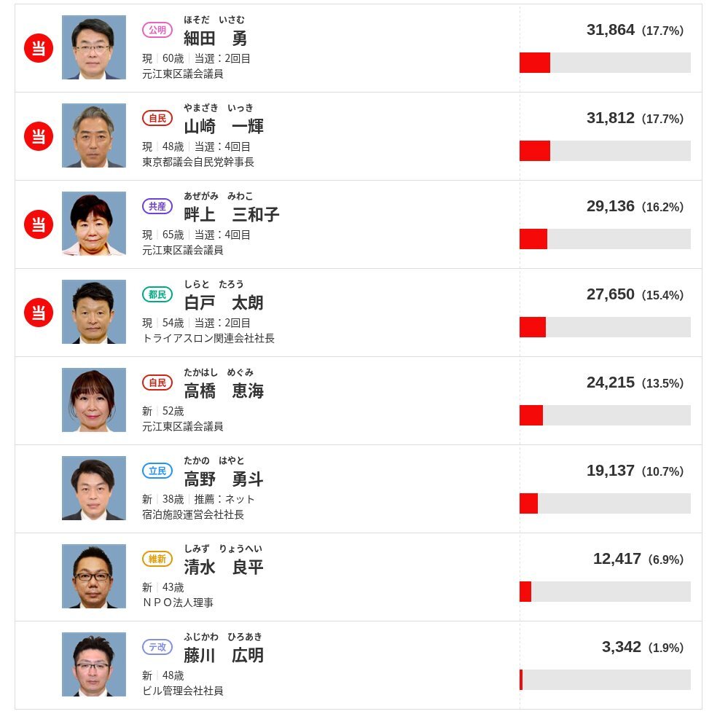Select candidate name 白戸 太朗
728x722 pixels.
[x=224, y=302]
